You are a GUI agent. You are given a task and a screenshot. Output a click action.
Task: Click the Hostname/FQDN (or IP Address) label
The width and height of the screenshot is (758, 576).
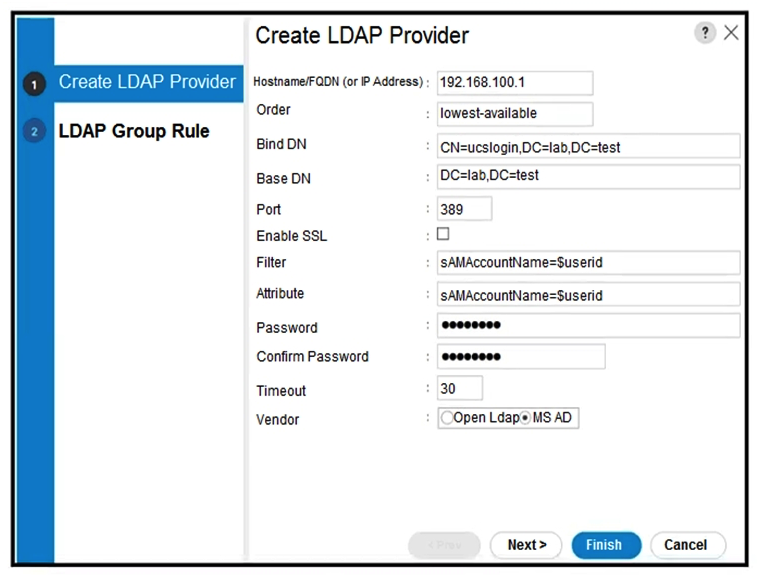(x=338, y=82)
